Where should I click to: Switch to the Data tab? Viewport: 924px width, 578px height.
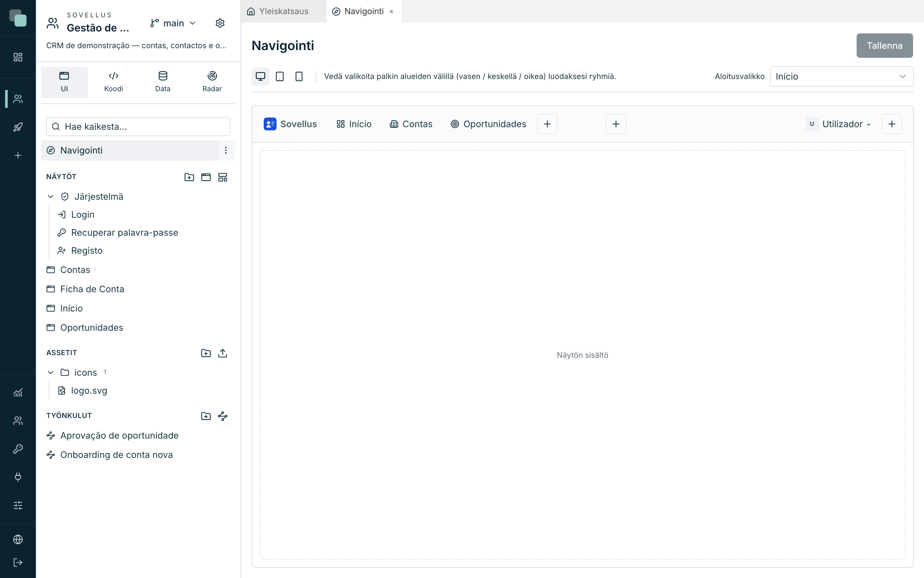(163, 82)
